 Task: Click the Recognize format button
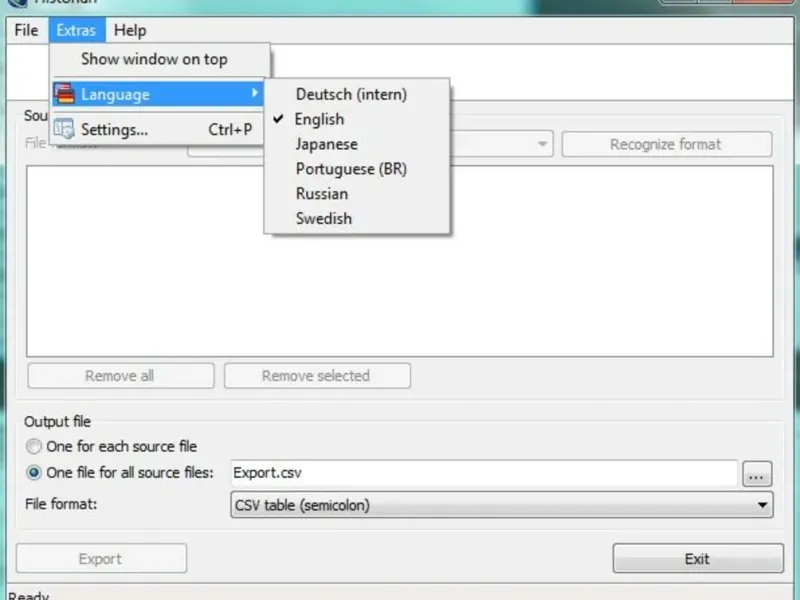[667, 144]
